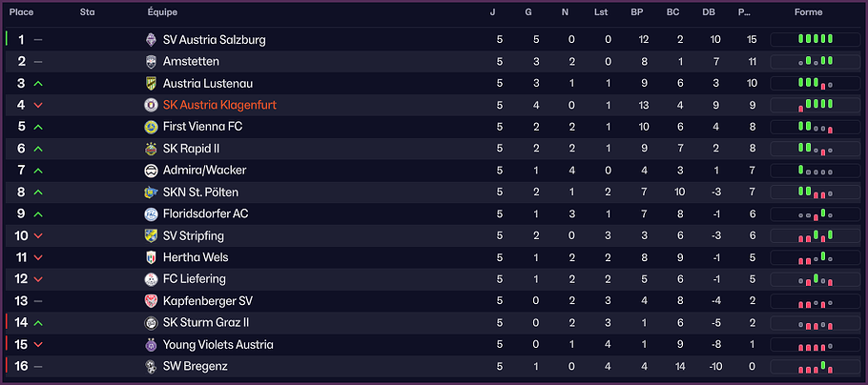The height and width of the screenshot is (385, 868).
Task: Click the green up arrow beside Austria Lustenau
Action: point(38,84)
